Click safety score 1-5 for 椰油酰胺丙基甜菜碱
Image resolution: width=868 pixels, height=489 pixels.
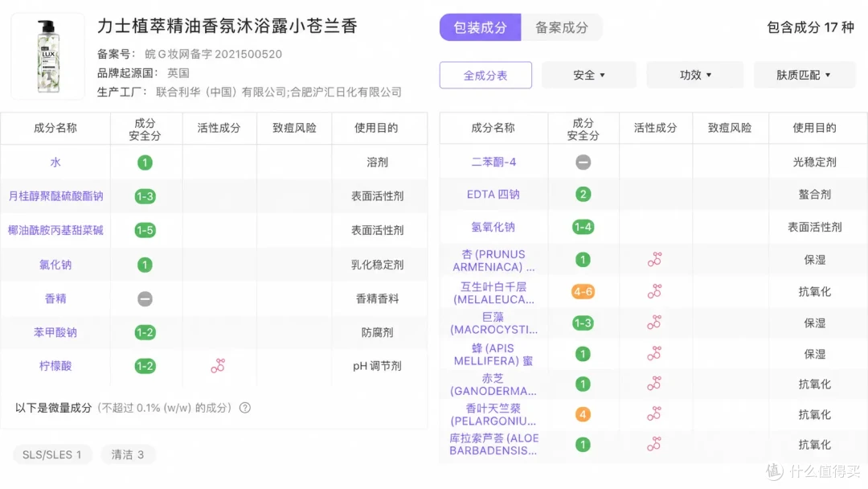coord(145,230)
